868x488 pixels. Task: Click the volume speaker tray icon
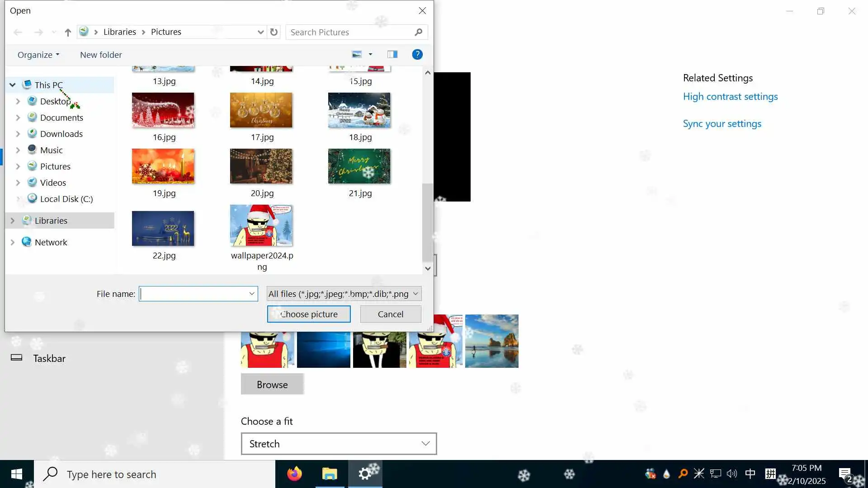(731, 474)
